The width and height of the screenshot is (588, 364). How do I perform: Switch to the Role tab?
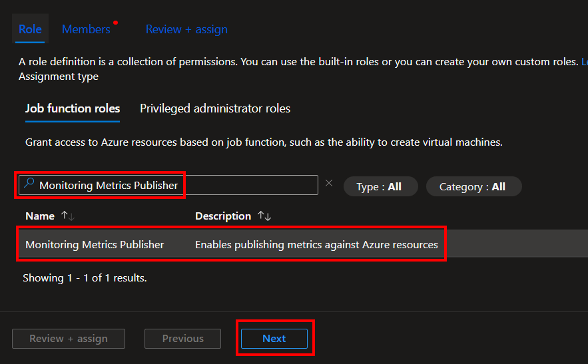point(30,29)
